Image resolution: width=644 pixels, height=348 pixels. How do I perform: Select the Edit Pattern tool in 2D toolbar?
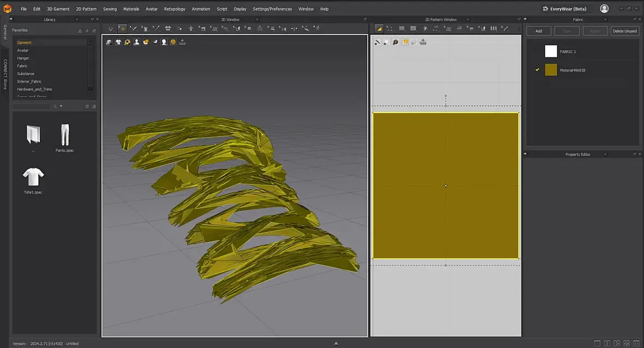tap(390, 28)
